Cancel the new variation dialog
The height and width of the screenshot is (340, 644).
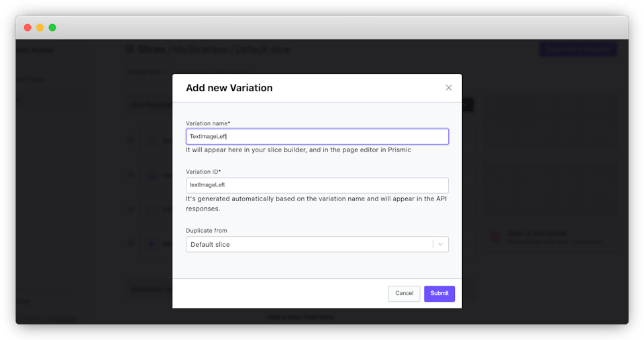click(404, 293)
